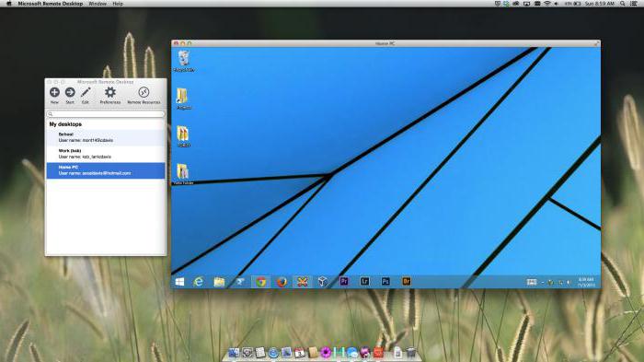Image resolution: width=644 pixels, height=362 pixels.
Task: Launch Premiere Pro from Windows taskbar
Action: pyautogui.click(x=344, y=281)
